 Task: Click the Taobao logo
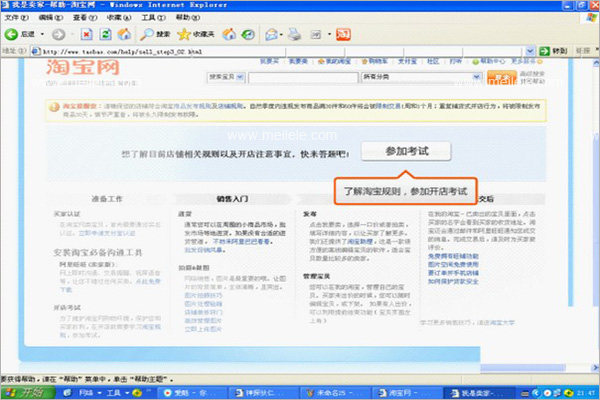(x=83, y=67)
